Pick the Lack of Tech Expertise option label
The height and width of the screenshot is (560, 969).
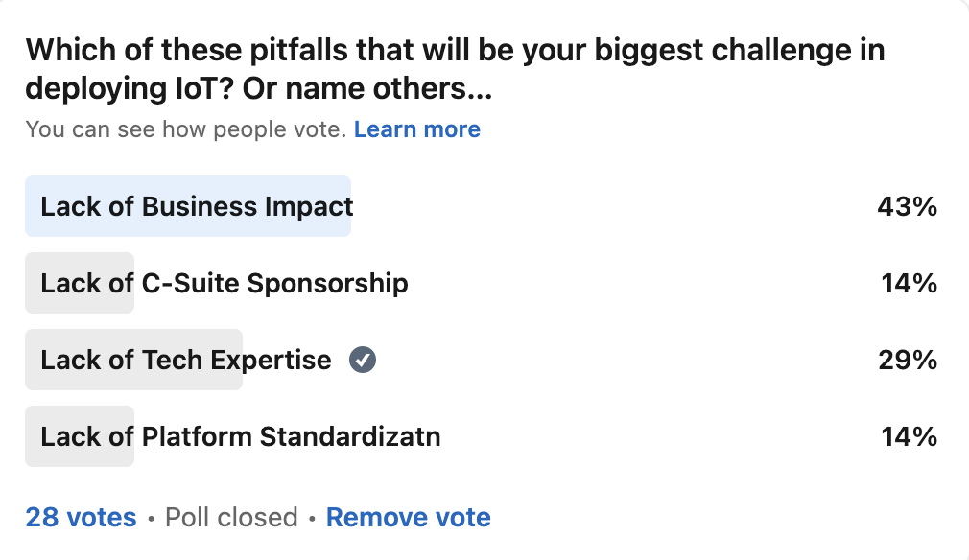click(186, 361)
